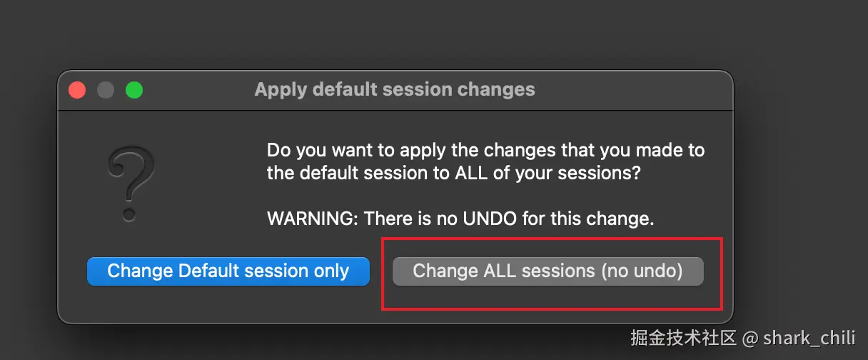This screenshot has height=360, width=868.
Task: Click the 掘金技术社区 watermark text
Action: 683,337
